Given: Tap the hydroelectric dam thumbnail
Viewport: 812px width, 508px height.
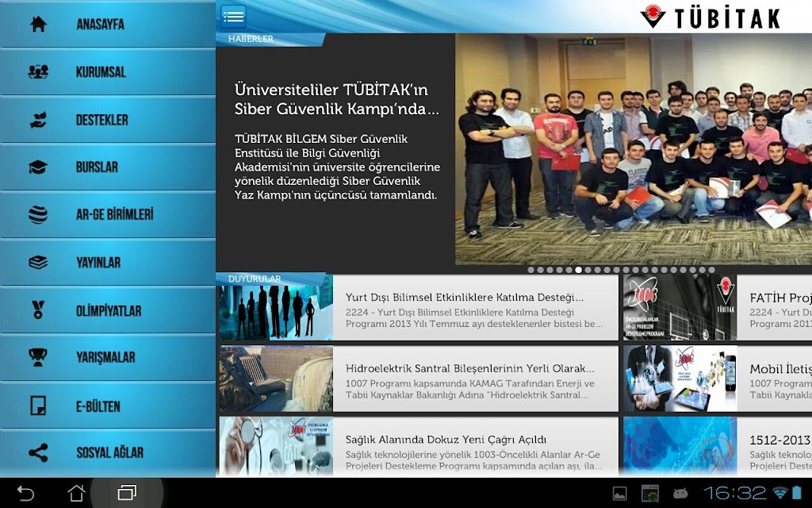Looking at the screenshot, I should tap(276, 379).
